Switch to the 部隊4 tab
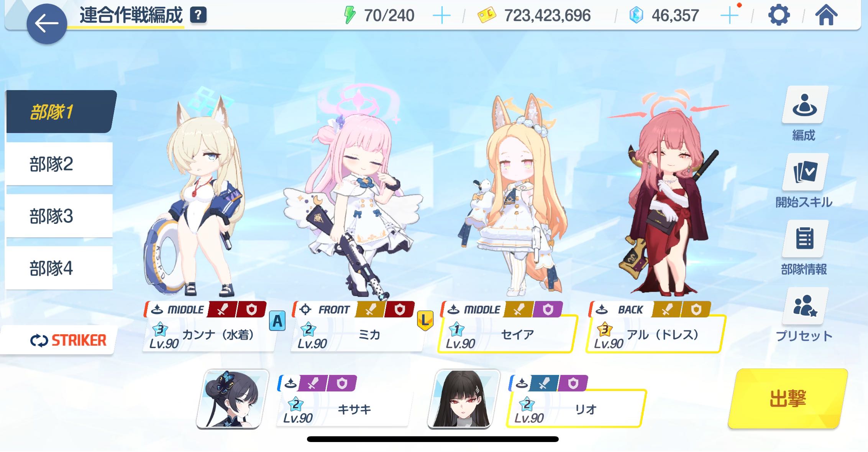Image resolution: width=868 pixels, height=452 pixels. pyautogui.click(x=59, y=268)
